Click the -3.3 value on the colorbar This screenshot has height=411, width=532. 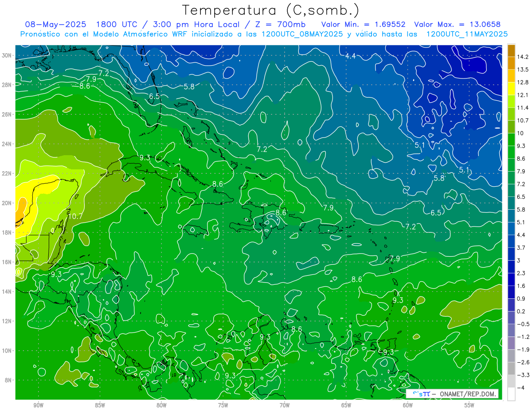(522, 375)
